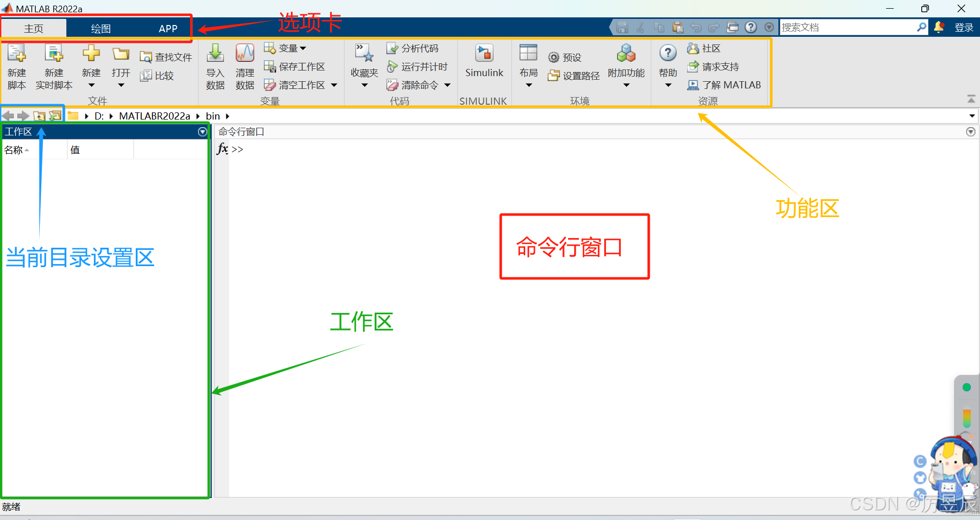This screenshot has height=520, width=980.
Task: Click the quick access cut icon
Action: (640, 27)
